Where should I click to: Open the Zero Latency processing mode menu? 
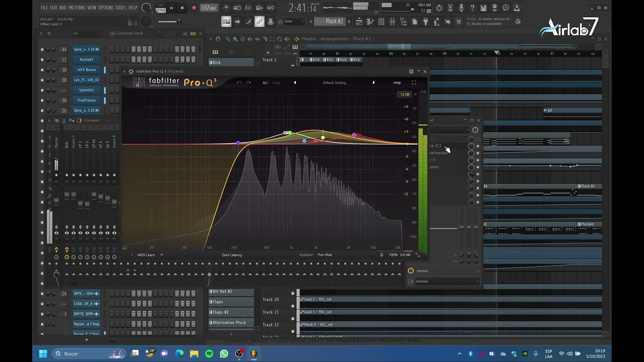tap(232, 255)
